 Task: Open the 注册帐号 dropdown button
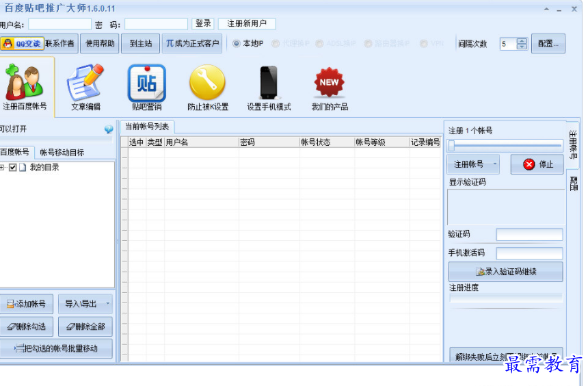click(473, 164)
